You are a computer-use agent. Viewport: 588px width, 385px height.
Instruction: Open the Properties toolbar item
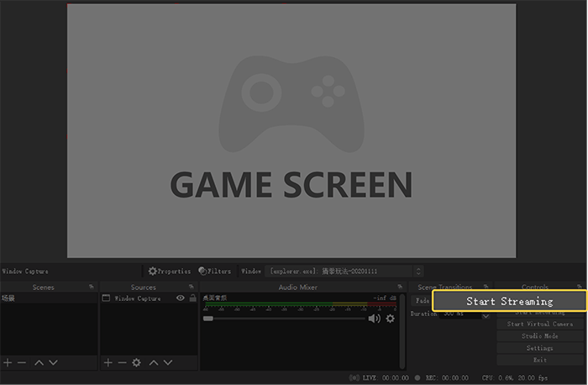pyautogui.click(x=169, y=272)
